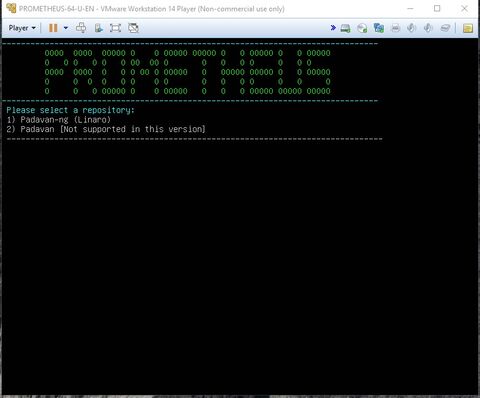Expand the device toolbar chevron

[333, 28]
